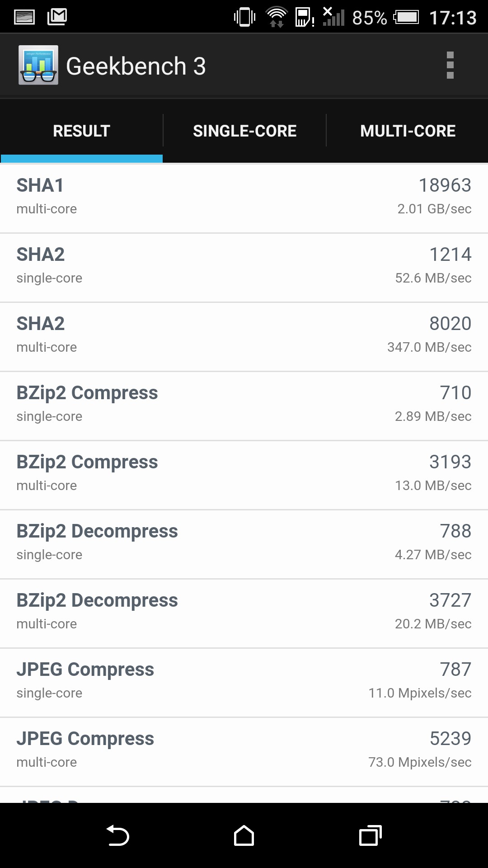Viewport: 488px width, 868px height.
Task: Tap the Wi-Fi status icon
Action: [276, 17]
